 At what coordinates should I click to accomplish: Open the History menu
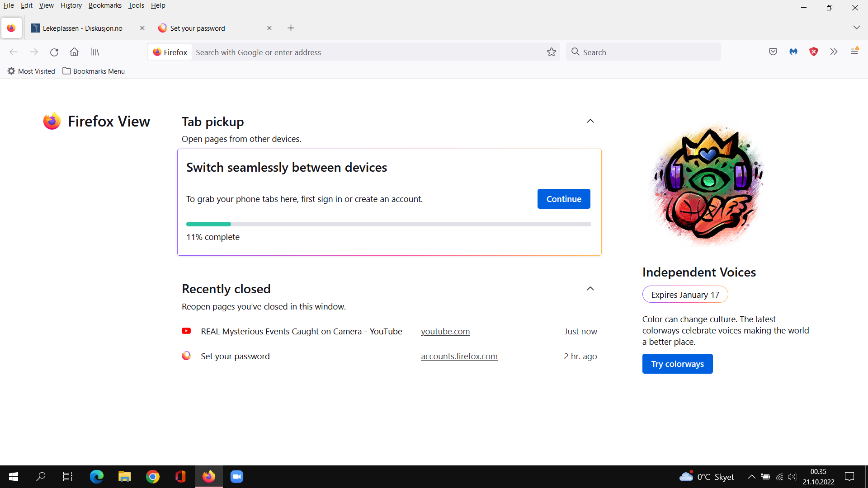[71, 5]
